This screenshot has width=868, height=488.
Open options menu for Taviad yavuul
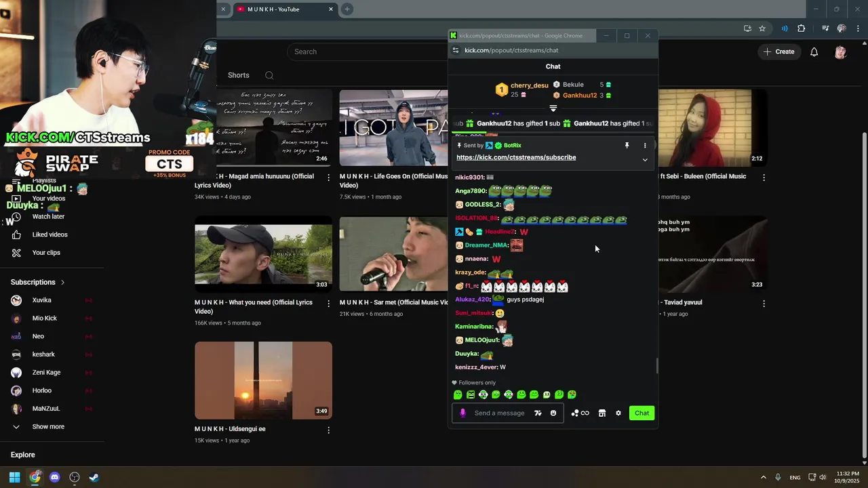[x=764, y=304]
